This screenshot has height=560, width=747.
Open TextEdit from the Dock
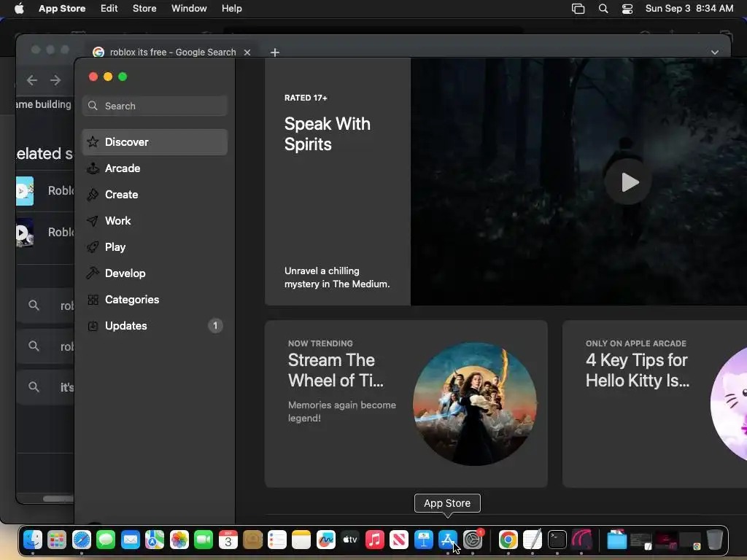click(x=533, y=540)
